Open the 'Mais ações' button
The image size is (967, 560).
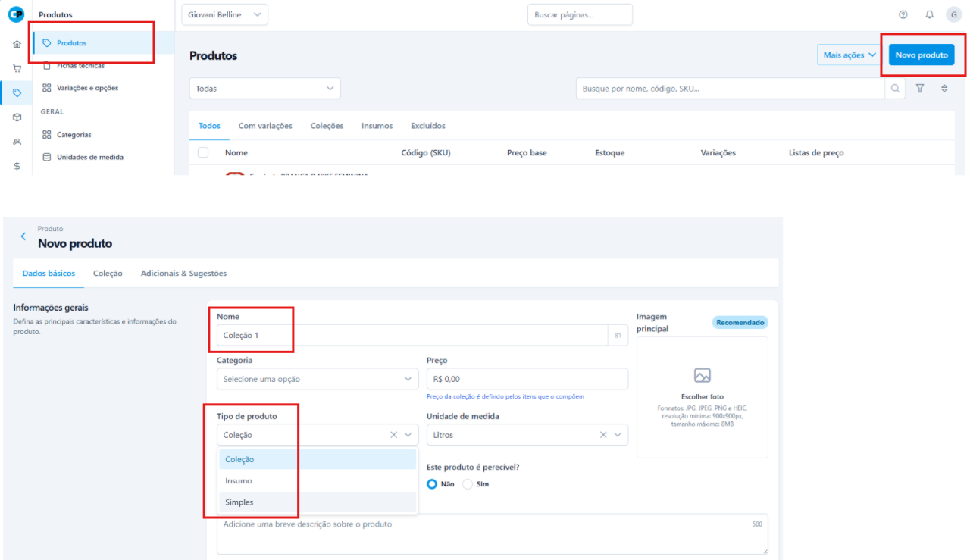[x=849, y=55]
